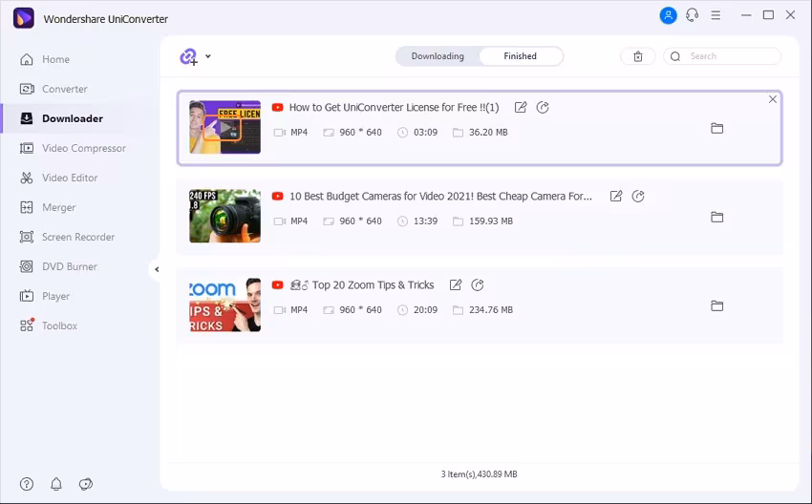Open the user account icon
Image resolution: width=812 pixels, height=504 pixels.
pyautogui.click(x=668, y=15)
